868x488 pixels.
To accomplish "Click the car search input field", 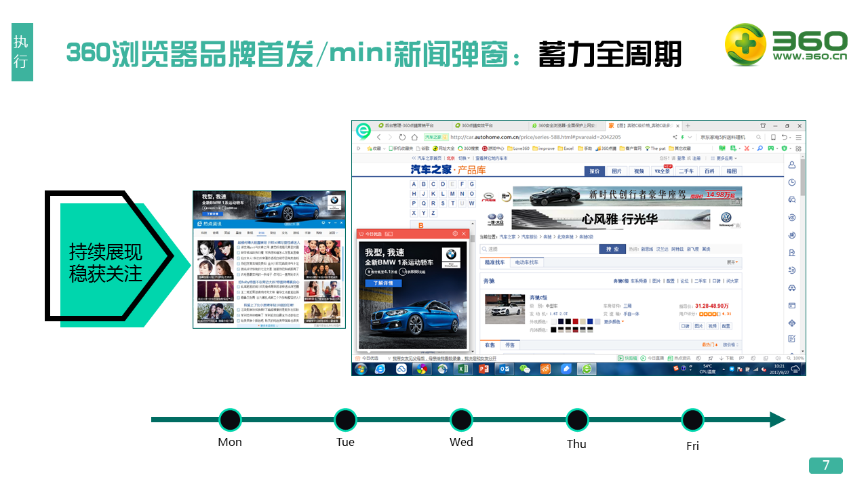I will pos(540,249).
